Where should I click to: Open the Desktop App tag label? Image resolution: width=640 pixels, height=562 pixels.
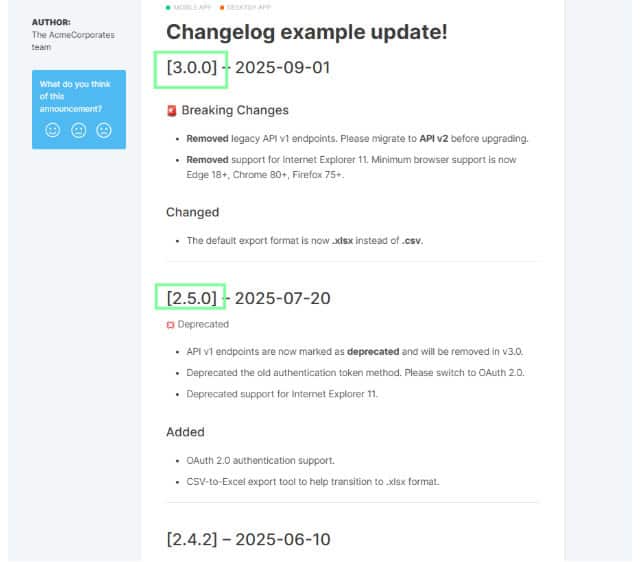249,7
